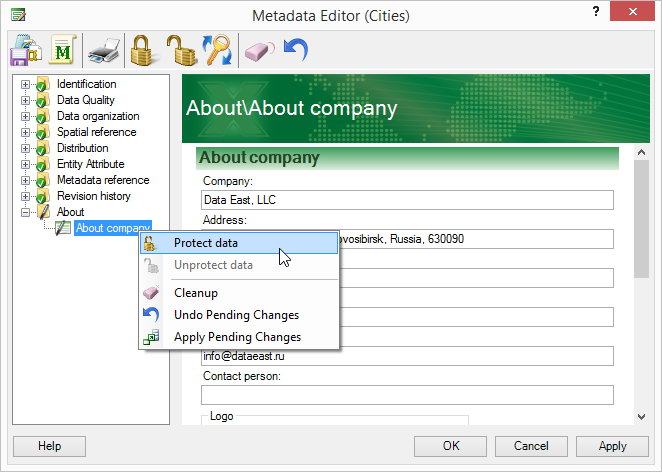Click the open padlock toolbar icon
This screenshot has width=662, height=472.
point(180,48)
